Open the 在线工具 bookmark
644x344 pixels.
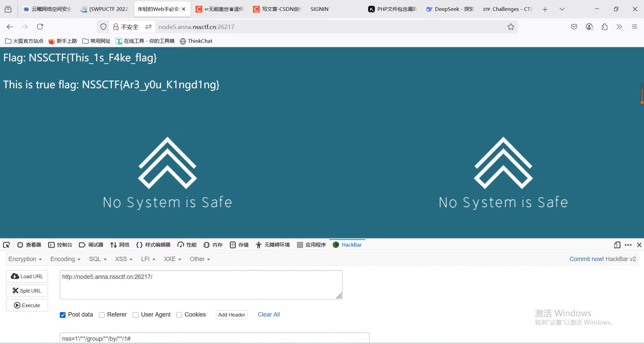pyautogui.click(x=145, y=41)
